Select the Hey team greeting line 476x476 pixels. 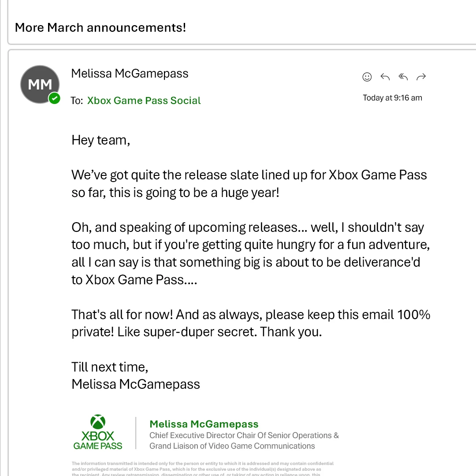pyautogui.click(x=100, y=140)
